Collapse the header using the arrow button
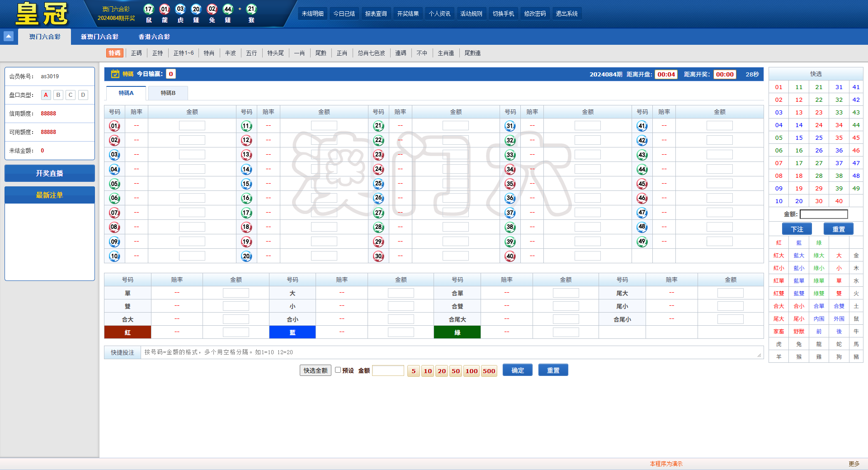868x470 pixels. click(x=9, y=36)
